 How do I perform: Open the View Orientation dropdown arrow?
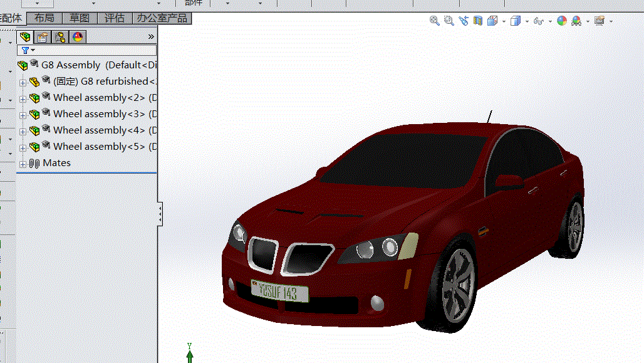(x=504, y=21)
